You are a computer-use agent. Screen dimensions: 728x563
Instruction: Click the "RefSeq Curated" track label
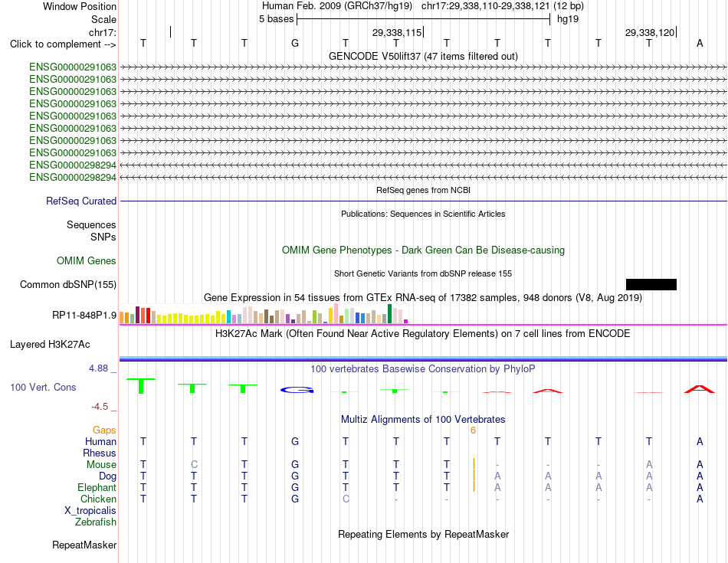[x=81, y=201]
